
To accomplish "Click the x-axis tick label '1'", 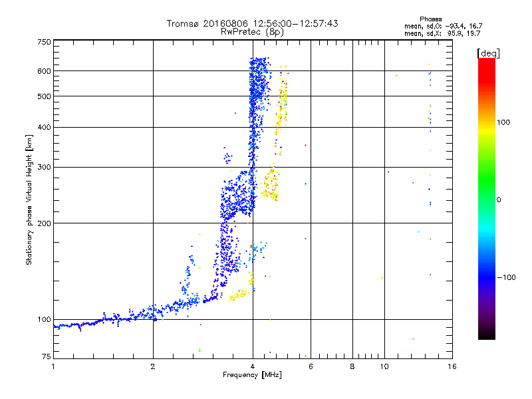I will pyautogui.click(x=53, y=366).
